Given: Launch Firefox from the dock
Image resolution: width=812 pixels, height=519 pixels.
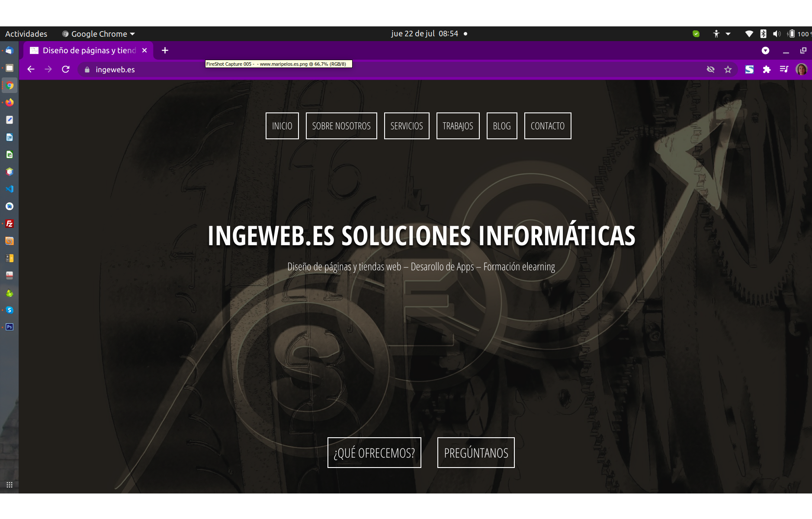Looking at the screenshot, I should coord(10,103).
